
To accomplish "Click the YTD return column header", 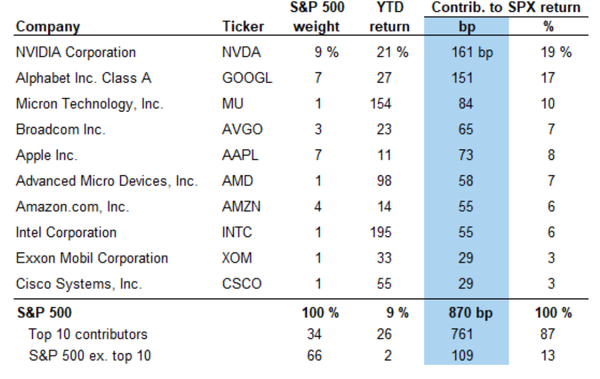I will pyautogui.click(x=390, y=17).
